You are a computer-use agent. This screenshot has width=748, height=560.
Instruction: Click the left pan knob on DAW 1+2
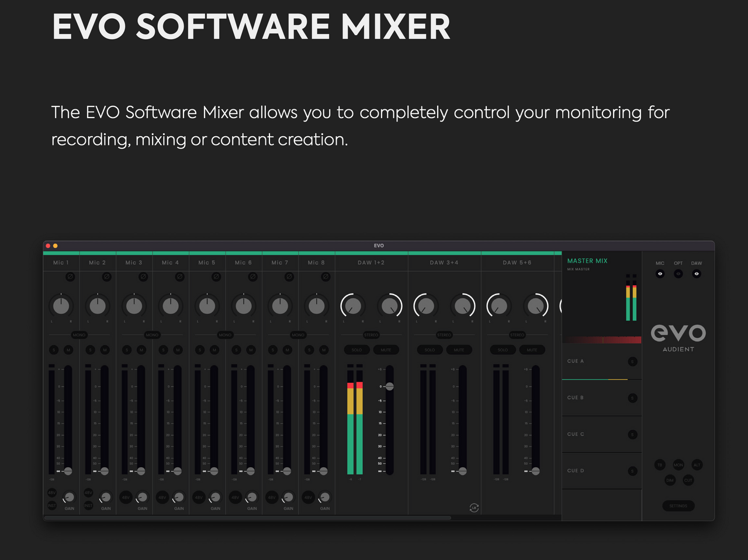click(353, 306)
